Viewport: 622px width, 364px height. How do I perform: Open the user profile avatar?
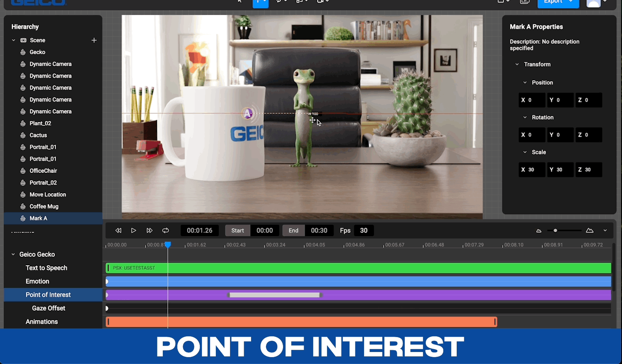pyautogui.click(x=594, y=3)
